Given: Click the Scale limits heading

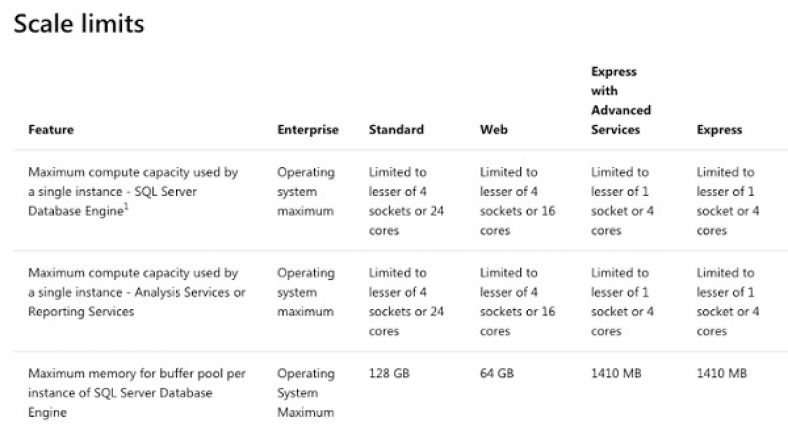Looking at the screenshot, I should (79, 24).
